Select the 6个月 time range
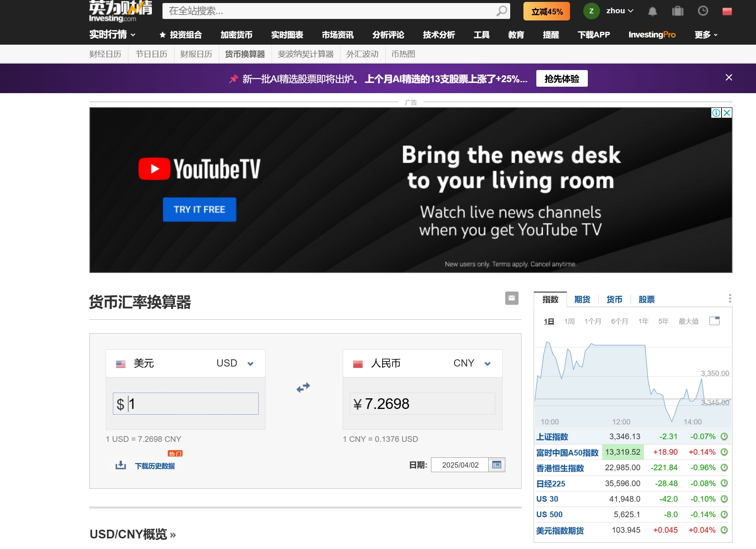Viewport: 756px width, 549px height. [620, 321]
